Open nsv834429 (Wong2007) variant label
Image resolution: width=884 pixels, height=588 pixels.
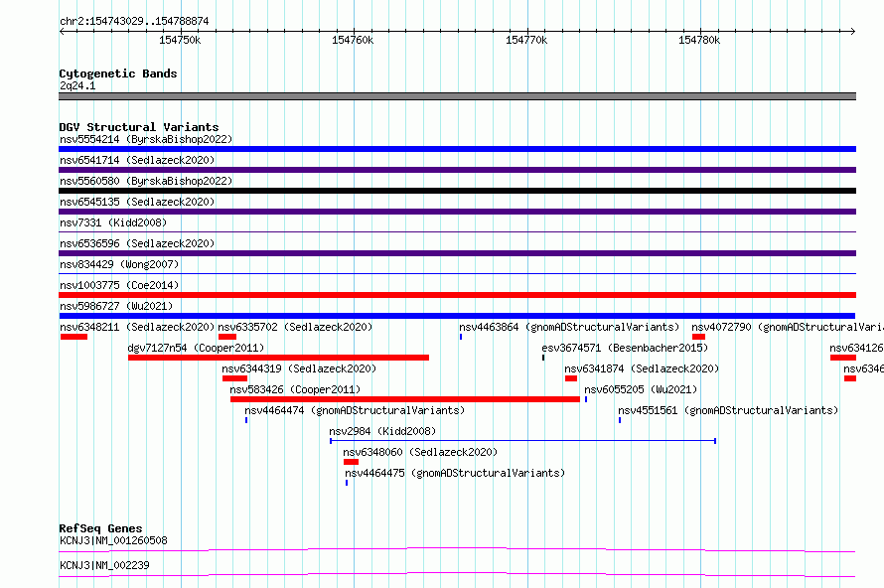point(119,264)
